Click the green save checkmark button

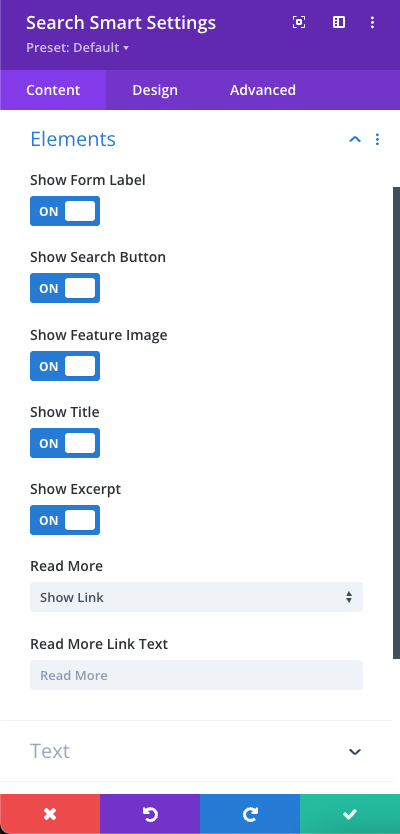pyautogui.click(x=350, y=814)
